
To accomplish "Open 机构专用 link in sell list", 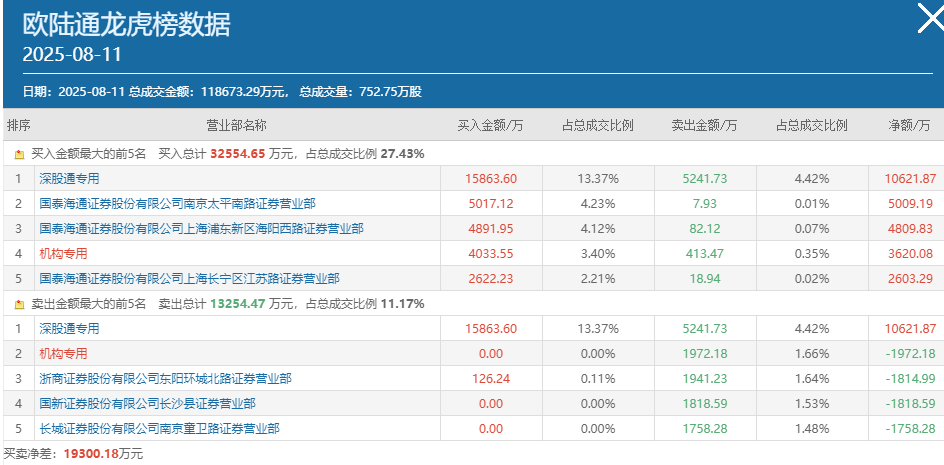I will pyautogui.click(x=63, y=354).
